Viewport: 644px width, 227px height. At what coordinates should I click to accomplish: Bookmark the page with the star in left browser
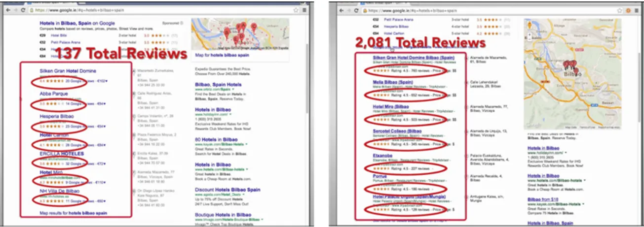296,10
